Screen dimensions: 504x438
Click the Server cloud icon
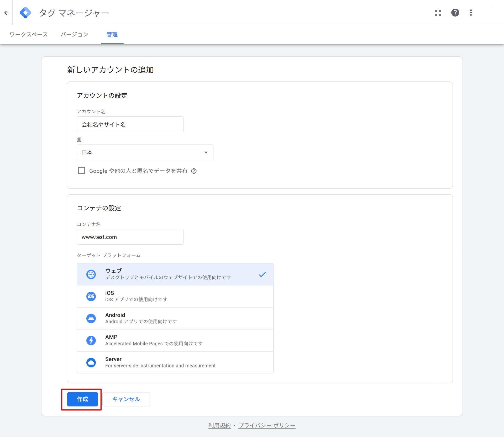click(x=91, y=362)
